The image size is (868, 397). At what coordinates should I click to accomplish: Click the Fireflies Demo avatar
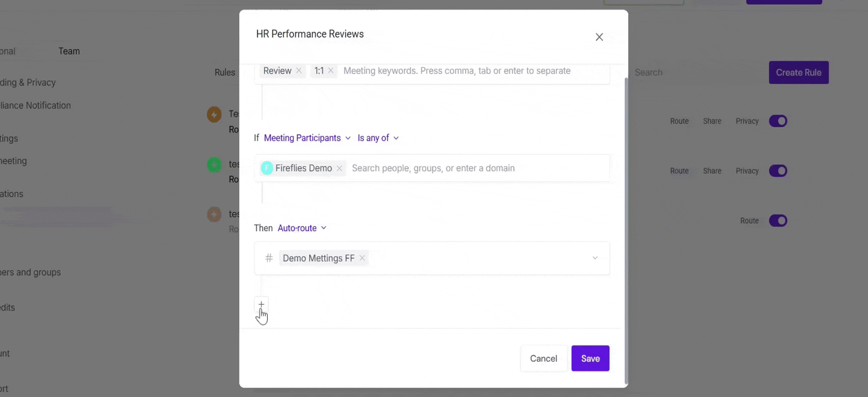(x=267, y=168)
